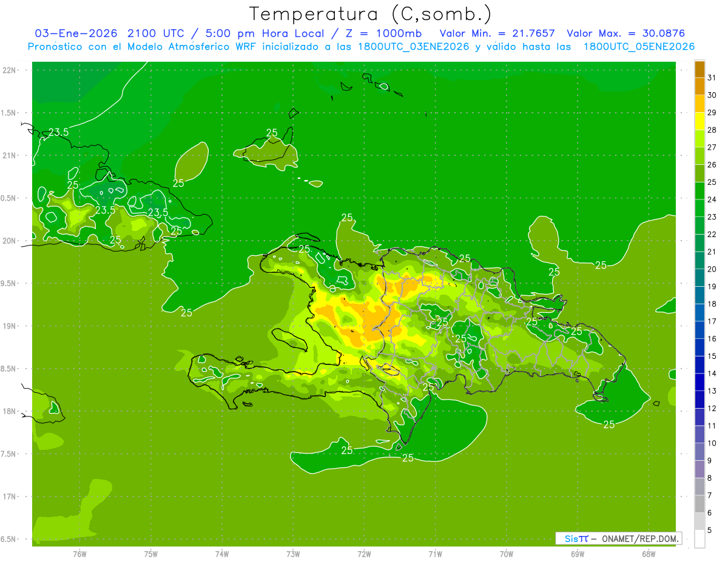The height and width of the screenshot is (562, 728).
Task: Click the "75W" longitude axis label
Action: (x=150, y=554)
